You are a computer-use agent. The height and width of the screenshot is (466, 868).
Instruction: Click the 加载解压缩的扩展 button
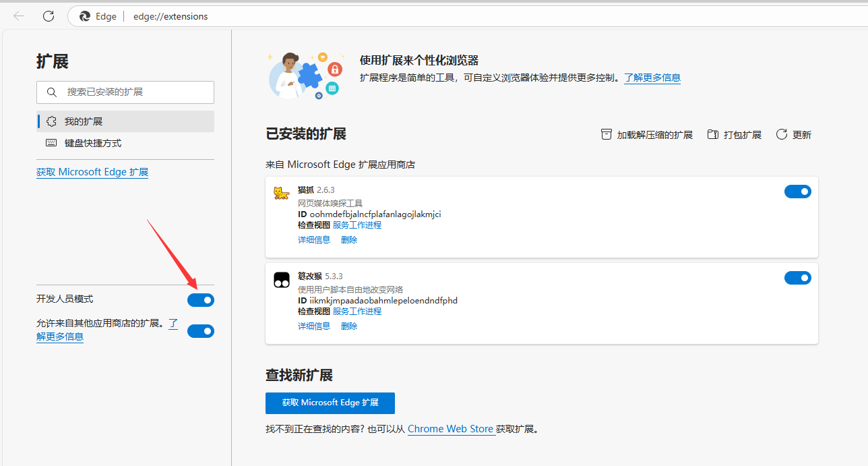[x=647, y=135]
